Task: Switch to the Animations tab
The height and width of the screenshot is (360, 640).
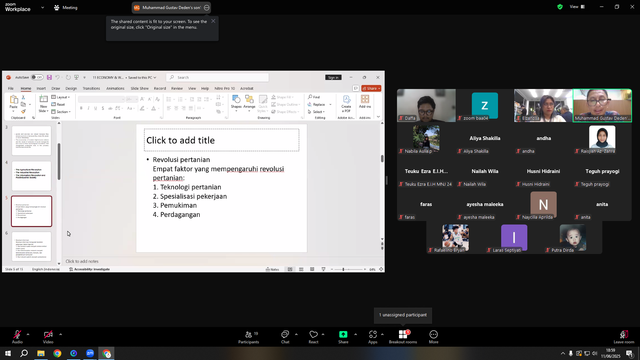Action: point(115,88)
